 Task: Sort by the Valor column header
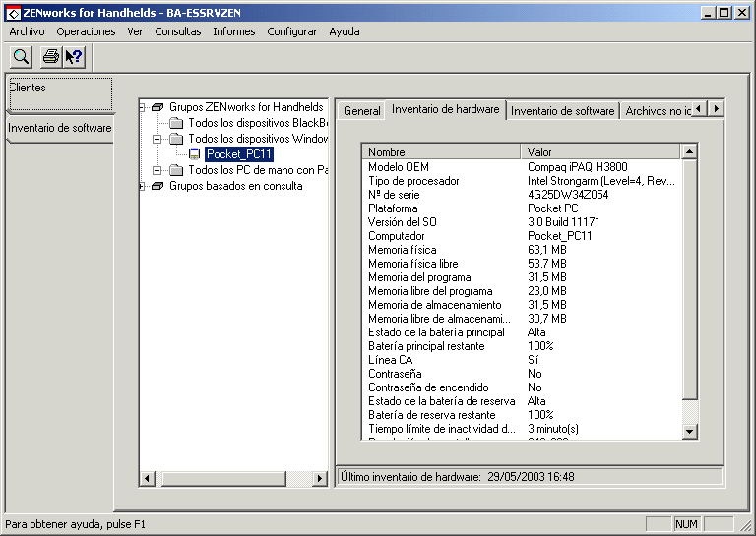click(600, 152)
